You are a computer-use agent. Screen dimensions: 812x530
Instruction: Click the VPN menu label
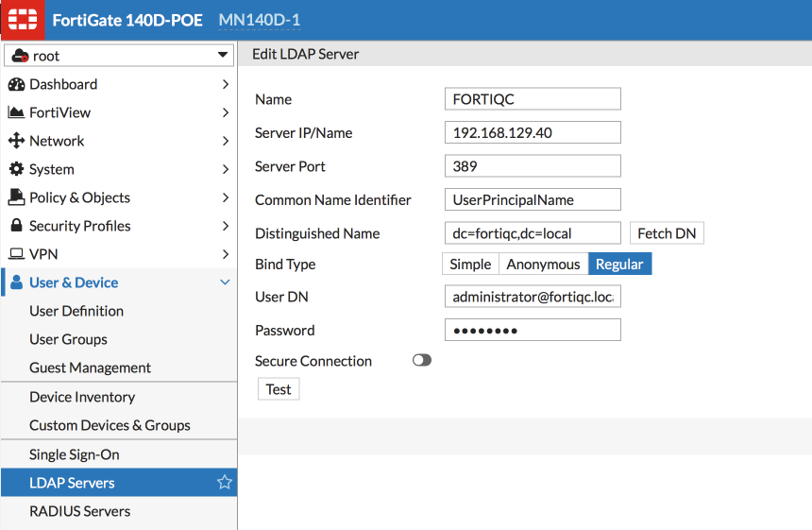43,254
